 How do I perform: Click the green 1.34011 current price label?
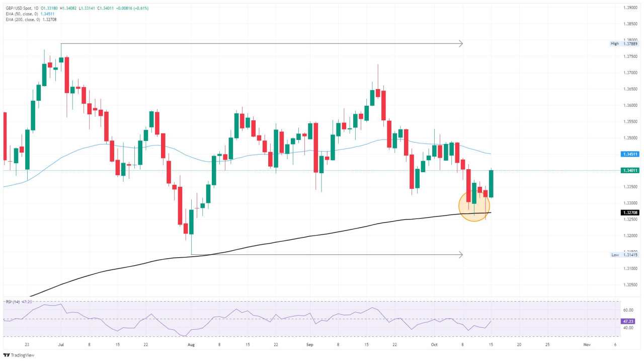tap(631, 171)
